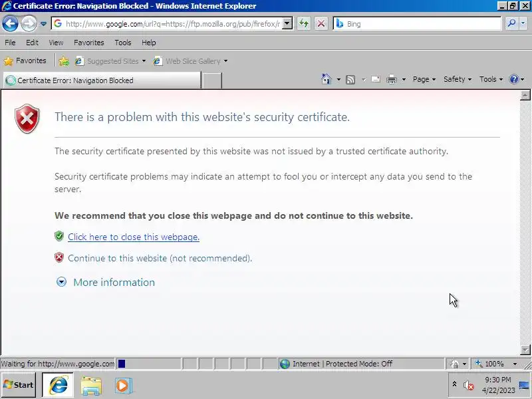Open the Tools command bar menu

491,79
